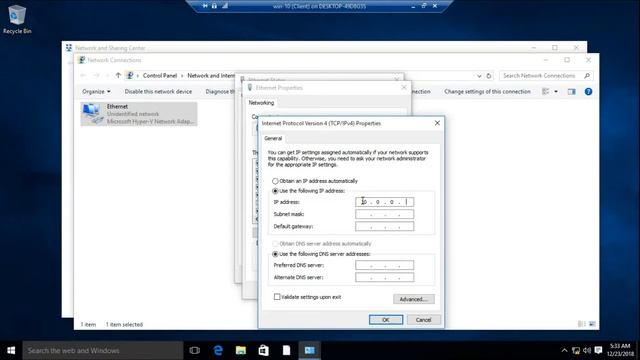This screenshot has width=640, height=360.
Task: Switch to large icons view in status bar
Action: (592, 324)
